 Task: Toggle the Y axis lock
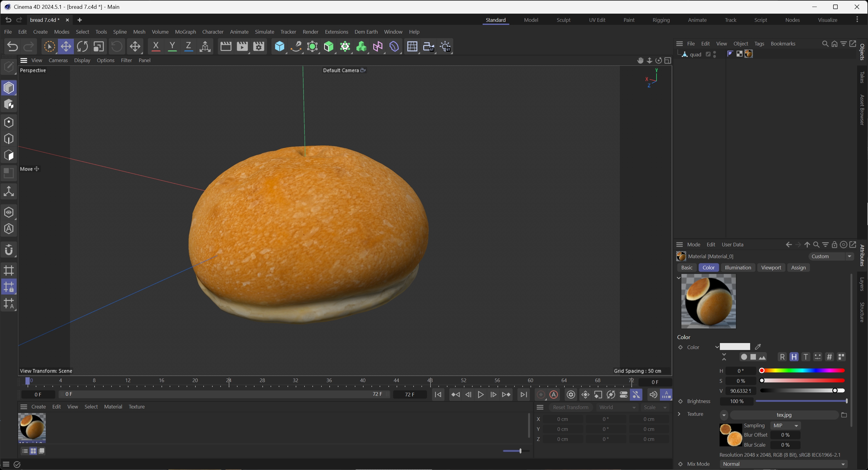[172, 46]
